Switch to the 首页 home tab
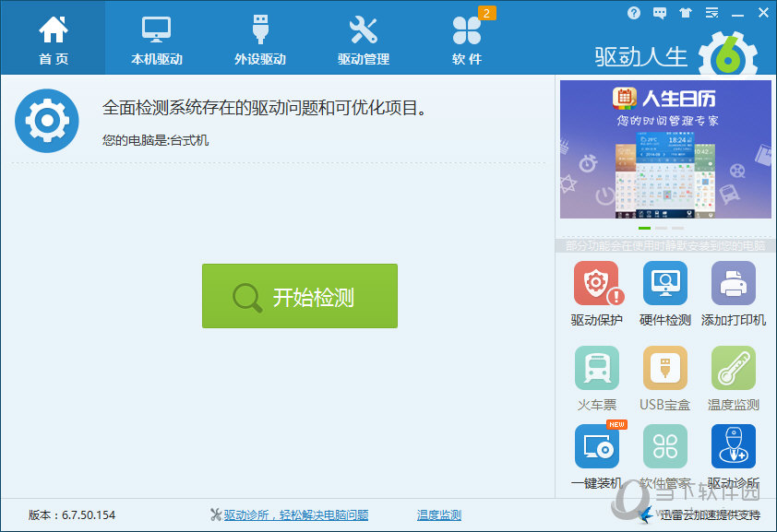The image size is (777, 532). [x=53, y=38]
